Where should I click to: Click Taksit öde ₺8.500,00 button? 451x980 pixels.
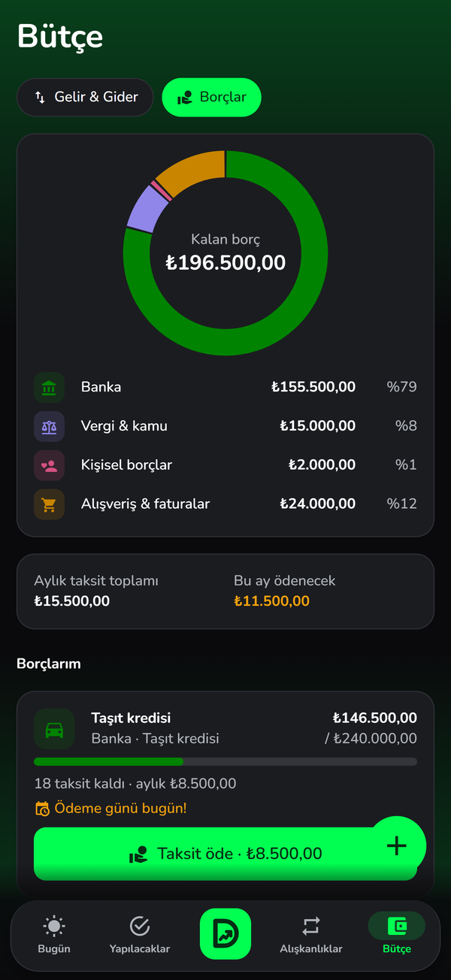pyautogui.click(x=225, y=854)
